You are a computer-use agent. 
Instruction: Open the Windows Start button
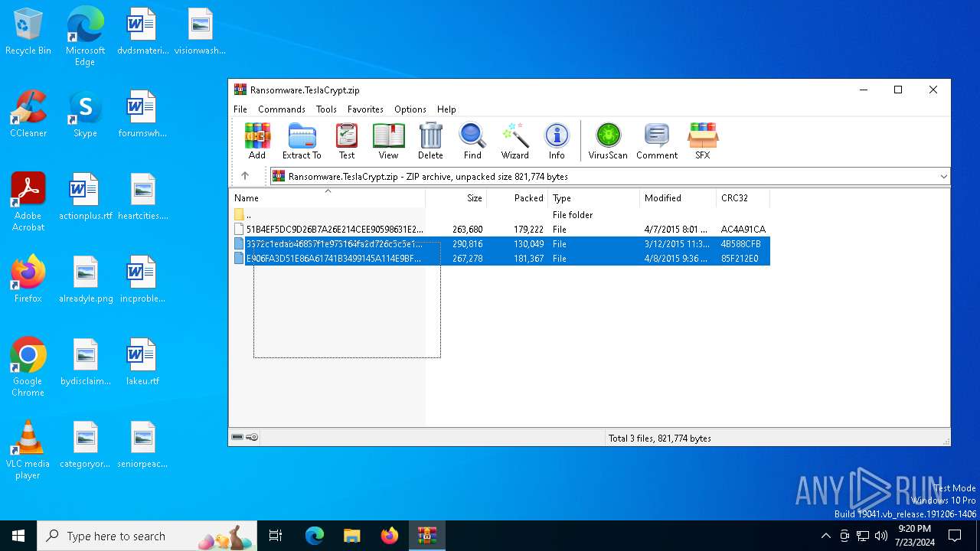tap(18, 536)
